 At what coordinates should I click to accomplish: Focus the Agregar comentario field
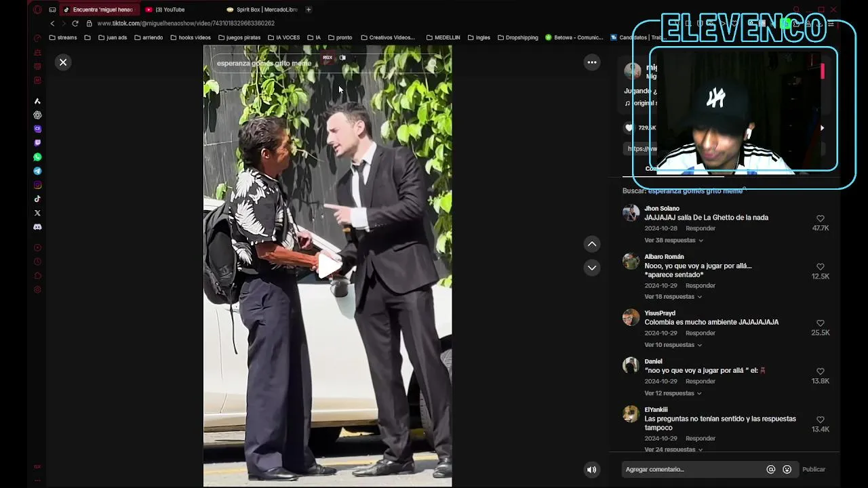[x=692, y=469]
